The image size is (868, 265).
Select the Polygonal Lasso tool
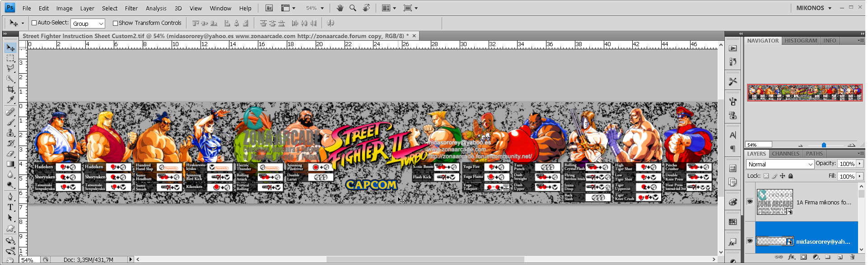[10, 68]
